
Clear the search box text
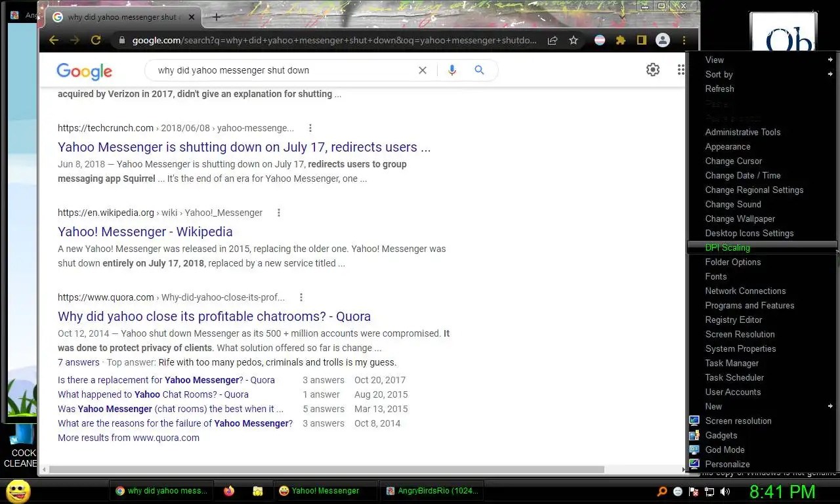click(x=423, y=70)
